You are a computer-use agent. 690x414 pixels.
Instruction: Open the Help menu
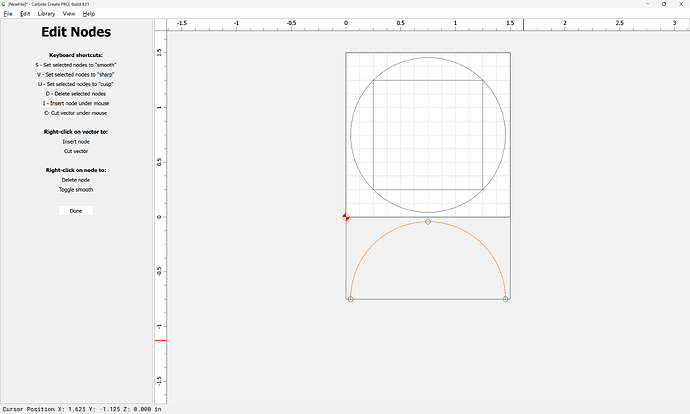(89, 14)
